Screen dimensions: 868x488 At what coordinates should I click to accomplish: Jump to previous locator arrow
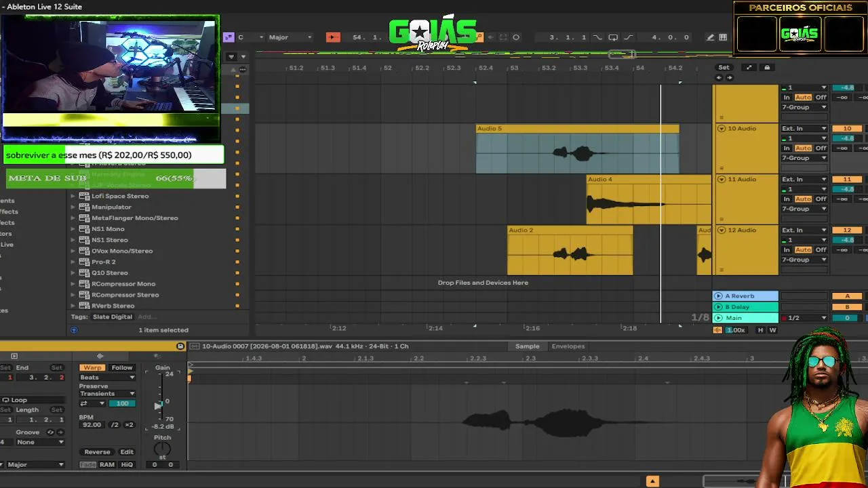click(719, 77)
